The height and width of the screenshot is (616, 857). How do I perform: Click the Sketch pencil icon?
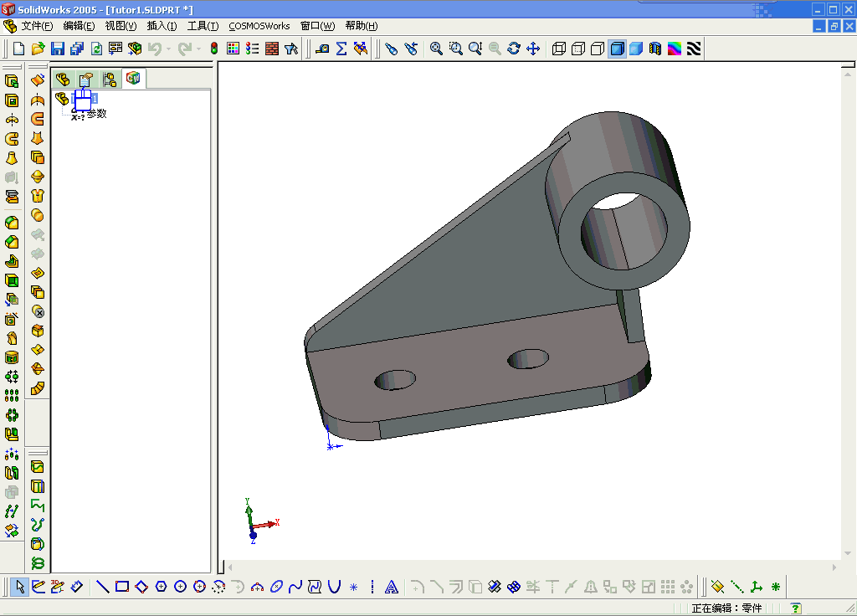[38, 587]
